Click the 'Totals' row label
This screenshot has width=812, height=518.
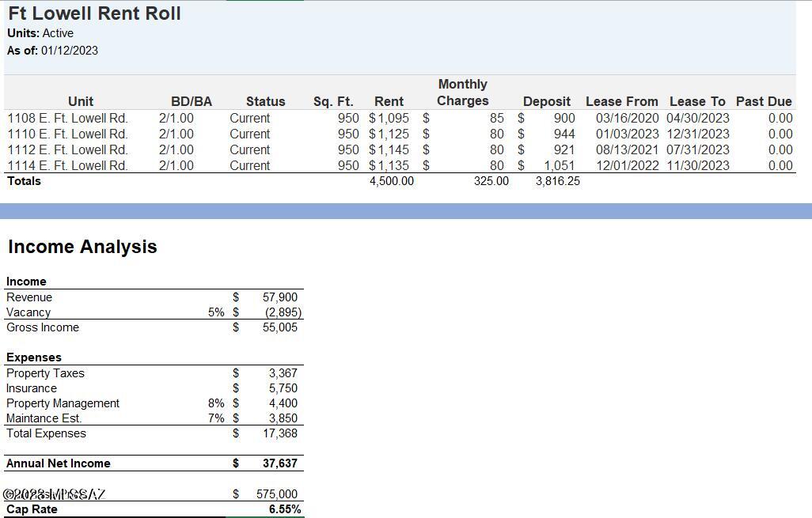24,181
